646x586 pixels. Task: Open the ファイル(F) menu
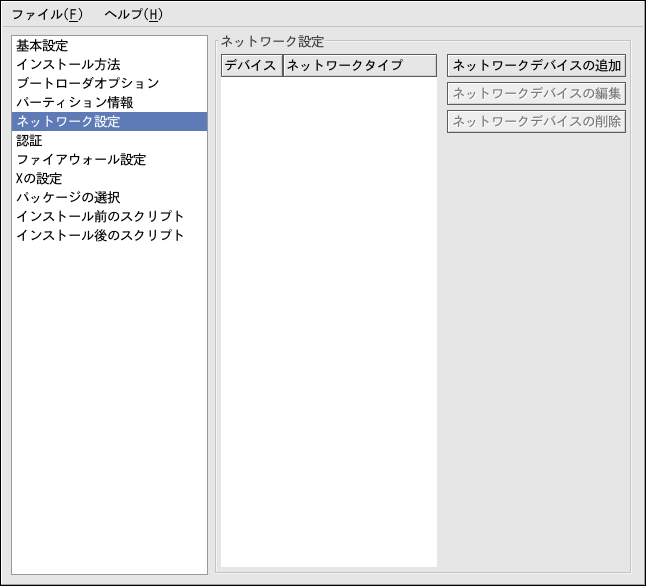tap(47, 14)
